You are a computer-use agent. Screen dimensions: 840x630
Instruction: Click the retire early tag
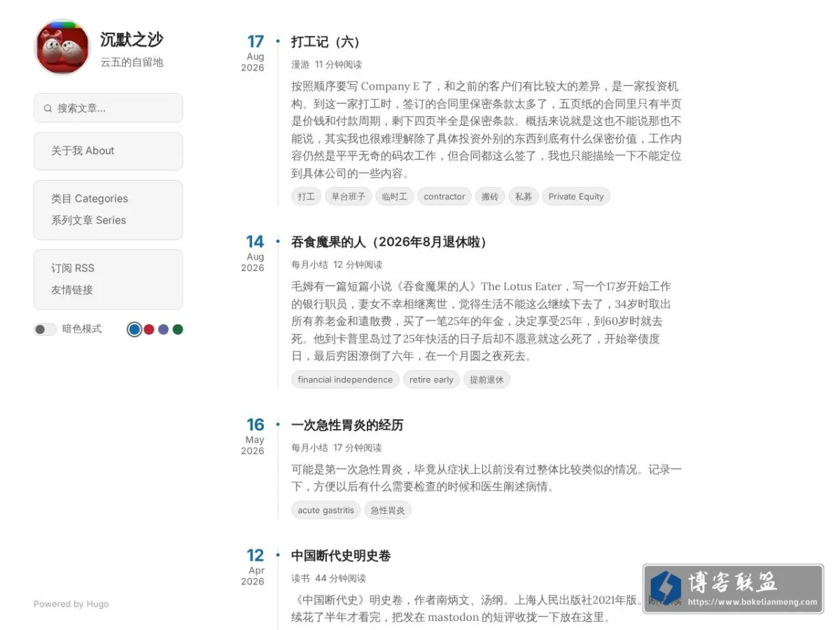coord(431,379)
